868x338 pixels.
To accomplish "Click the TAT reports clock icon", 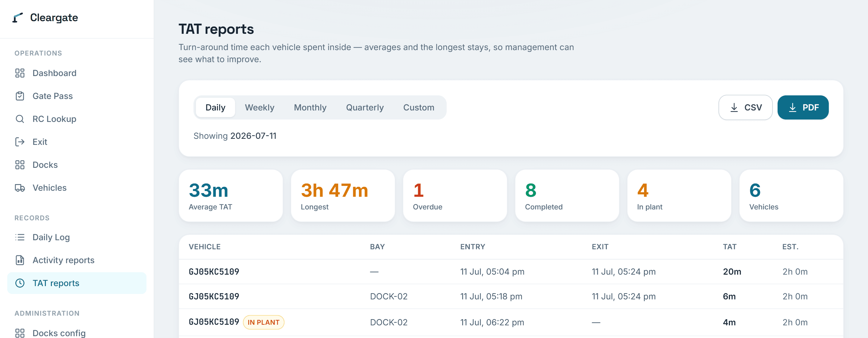I will [20, 283].
